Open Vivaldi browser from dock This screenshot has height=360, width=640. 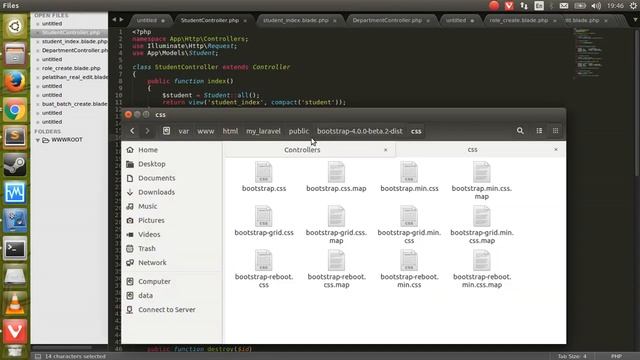[15, 331]
